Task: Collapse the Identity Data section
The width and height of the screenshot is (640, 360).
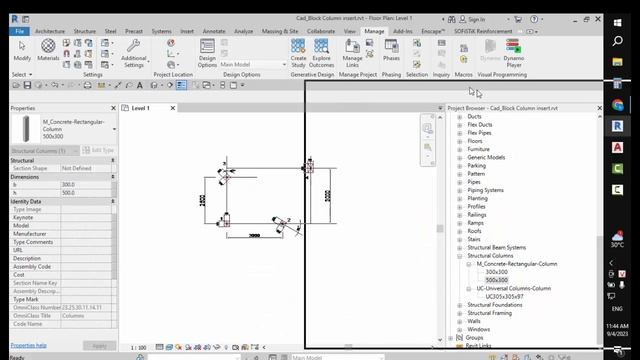Action: pos(113,201)
